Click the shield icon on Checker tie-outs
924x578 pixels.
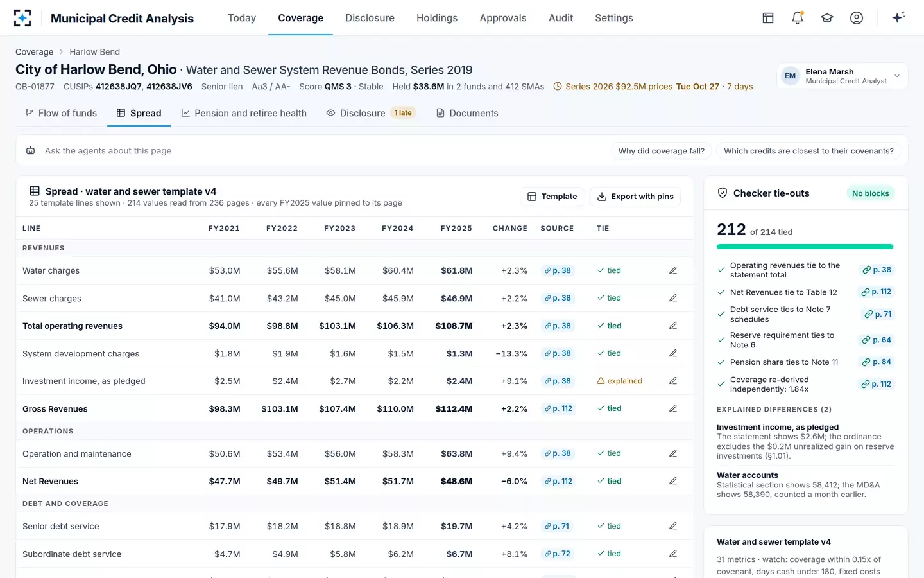coord(723,193)
